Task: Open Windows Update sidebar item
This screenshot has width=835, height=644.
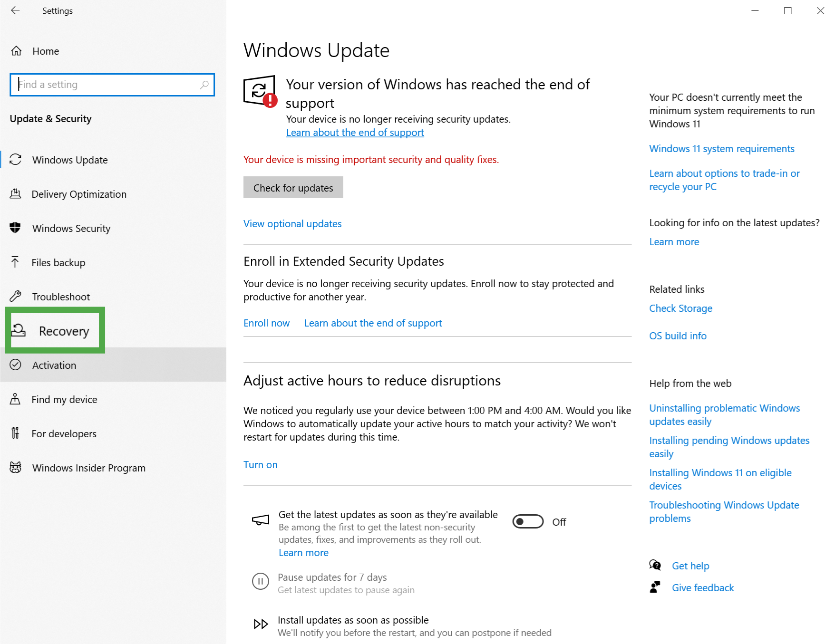Action: point(113,160)
